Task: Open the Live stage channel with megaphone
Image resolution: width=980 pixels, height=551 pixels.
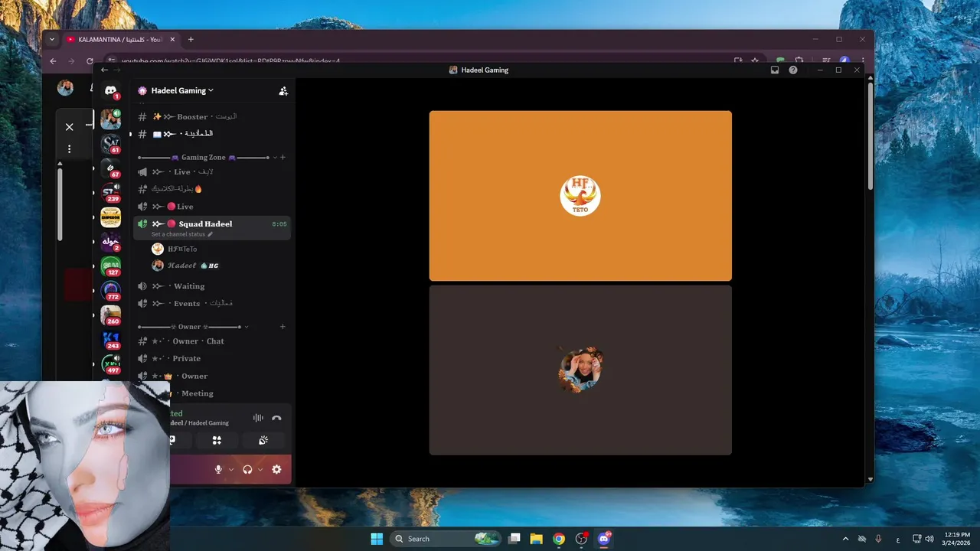Action: [x=212, y=172]
